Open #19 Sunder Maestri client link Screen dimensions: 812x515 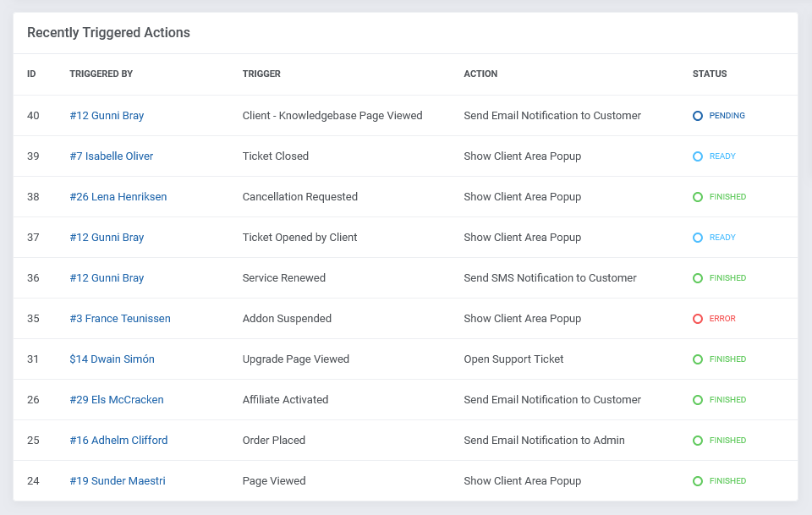click(118, 481)
